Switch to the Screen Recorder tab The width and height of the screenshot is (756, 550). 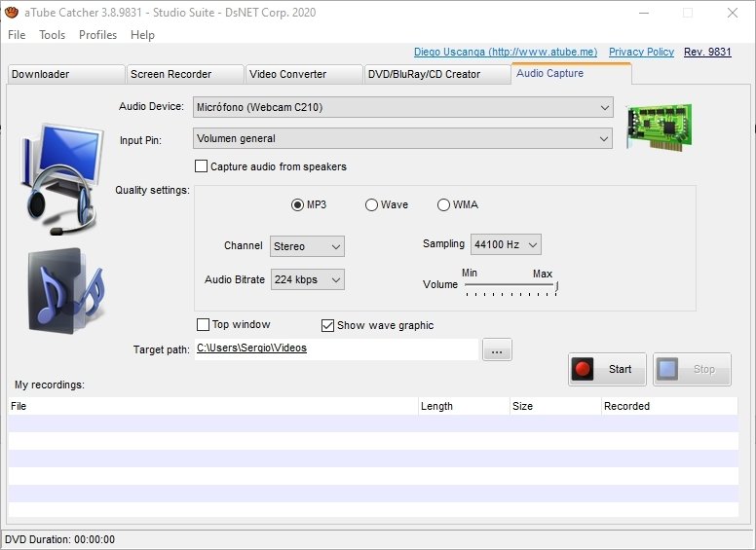[185, 74]
